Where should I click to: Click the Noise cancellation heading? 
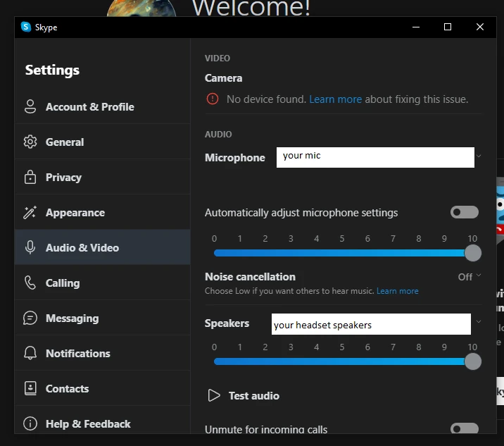point(250,277)
